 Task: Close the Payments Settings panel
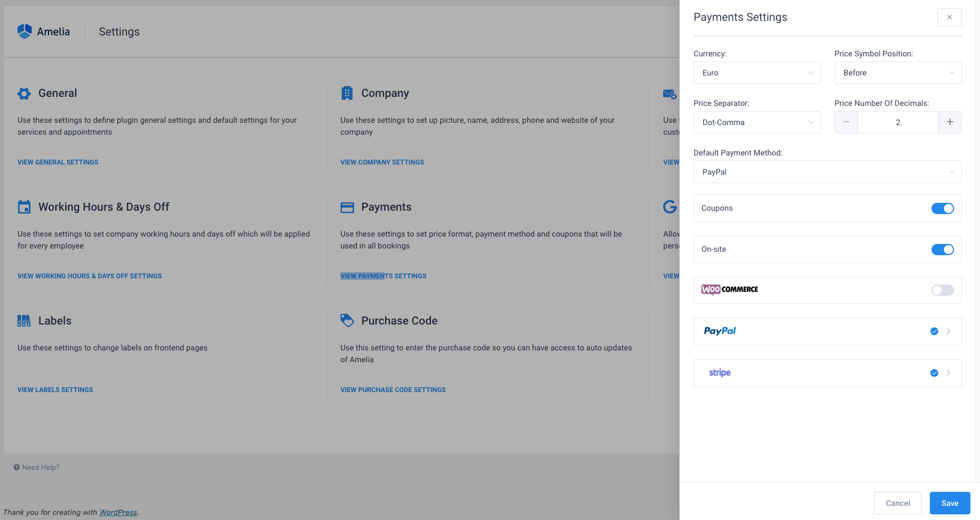(x=950, y=17)
